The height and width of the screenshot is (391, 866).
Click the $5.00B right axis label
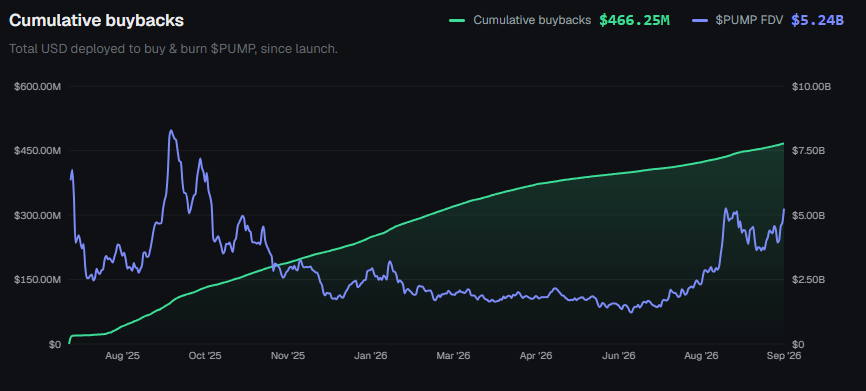pyautogui.click(x=809, y=215)
